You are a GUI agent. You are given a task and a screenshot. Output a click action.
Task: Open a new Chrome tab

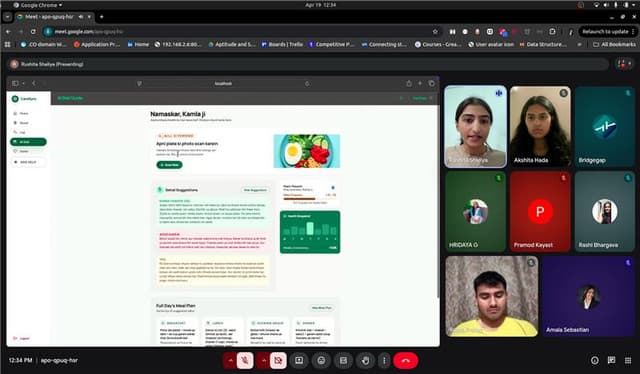pos(102,17)
